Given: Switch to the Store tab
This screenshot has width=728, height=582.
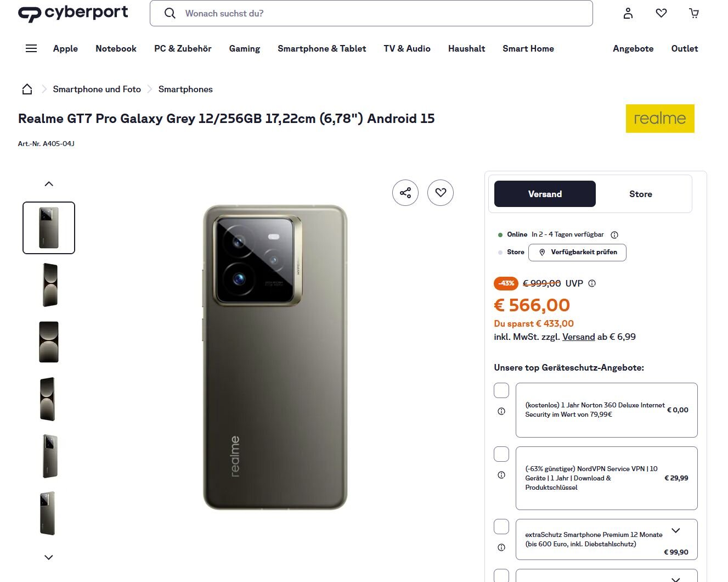Looking at the screenshot, I should point(640,194).
